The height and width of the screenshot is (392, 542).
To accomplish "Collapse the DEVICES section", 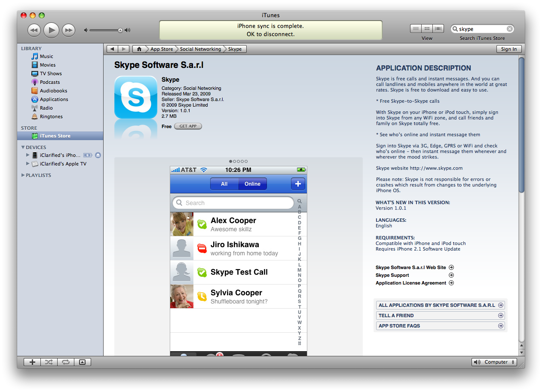I will click(x=23, y=147).
